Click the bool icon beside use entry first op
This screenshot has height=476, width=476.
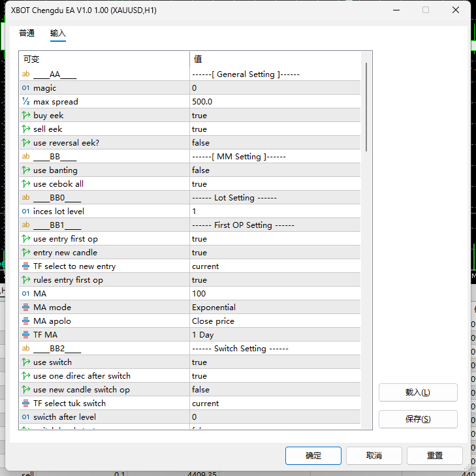tap(26, 238)
